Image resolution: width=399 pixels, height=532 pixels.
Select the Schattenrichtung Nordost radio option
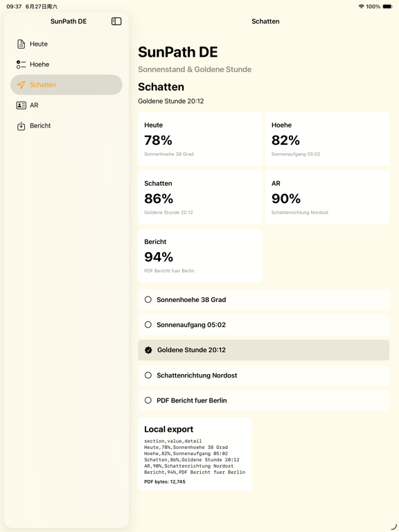[264, 375]
